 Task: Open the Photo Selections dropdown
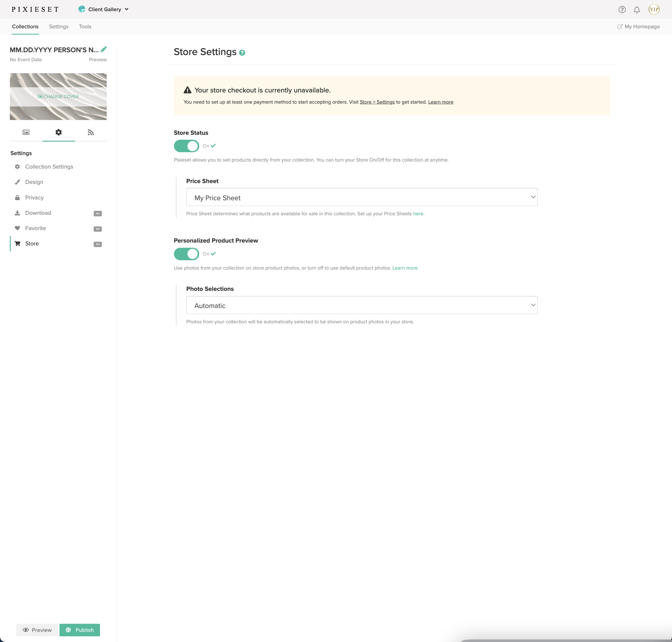click(x=362, y=305)
